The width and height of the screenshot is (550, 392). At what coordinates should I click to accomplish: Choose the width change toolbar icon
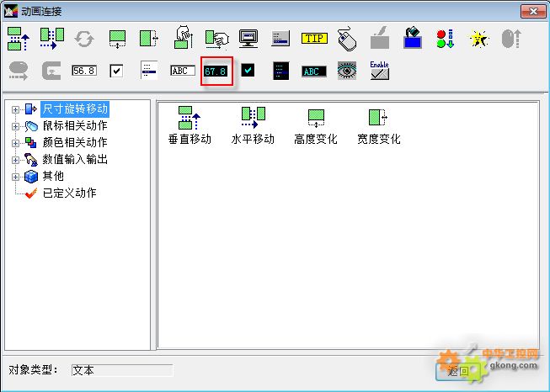pos(149,39)
